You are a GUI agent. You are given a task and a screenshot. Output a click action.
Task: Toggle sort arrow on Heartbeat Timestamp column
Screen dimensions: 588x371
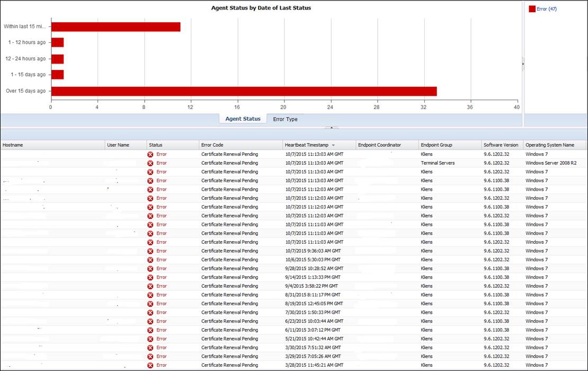tap(333, 145)
